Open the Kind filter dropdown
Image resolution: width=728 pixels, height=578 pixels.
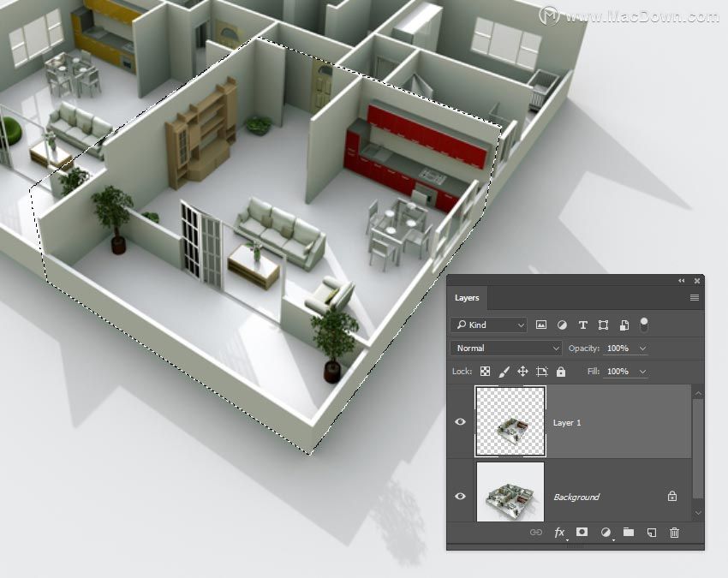tap(488, 325)
